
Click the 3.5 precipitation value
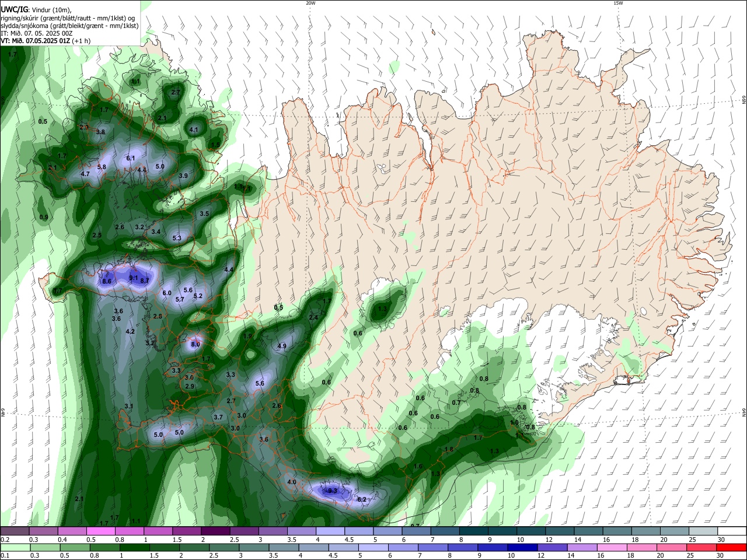pos(204,214)
